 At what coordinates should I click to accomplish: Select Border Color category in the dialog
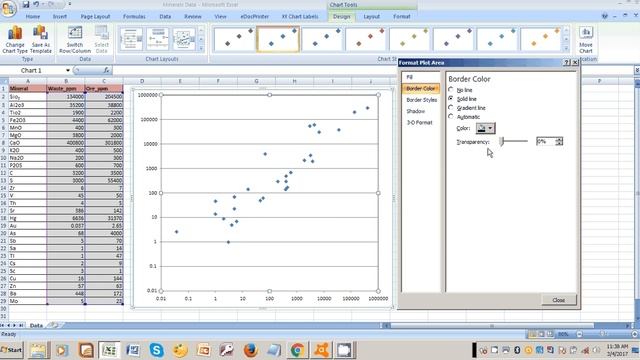(420, 89)
